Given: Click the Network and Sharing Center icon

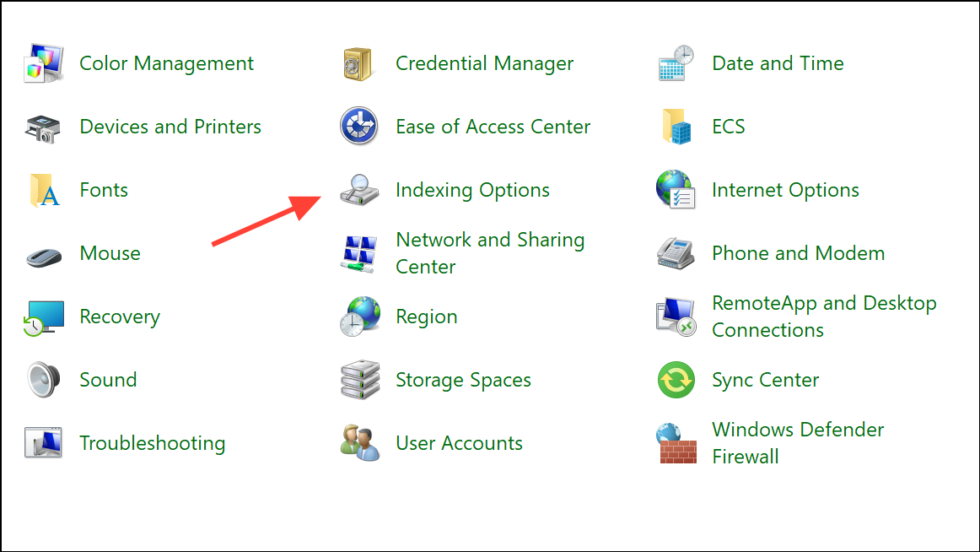Looking at the screenshot, I should 359,254.
